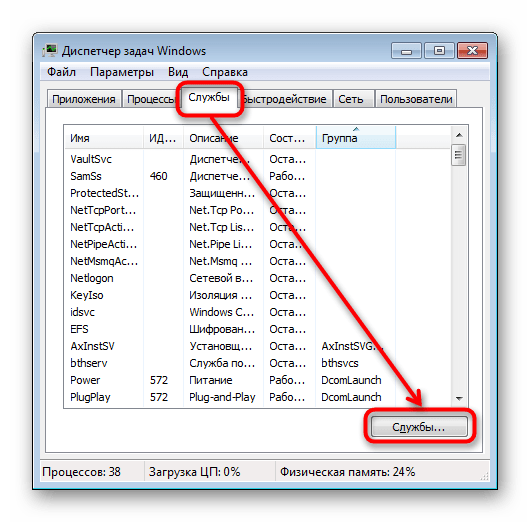The image size is (530, 522).
Task: Sort by the Группа column header
Action: (356, 138)
